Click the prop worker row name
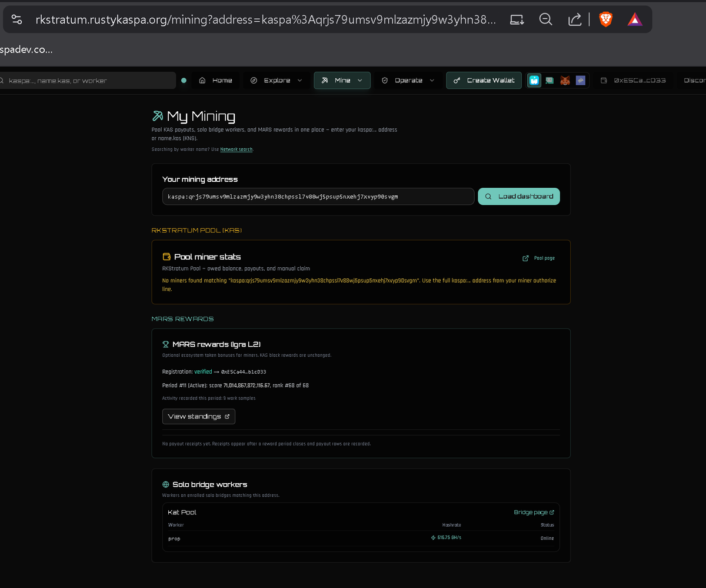Image resolution: width=706 pixels, height=588 pixels. [174, 539]
